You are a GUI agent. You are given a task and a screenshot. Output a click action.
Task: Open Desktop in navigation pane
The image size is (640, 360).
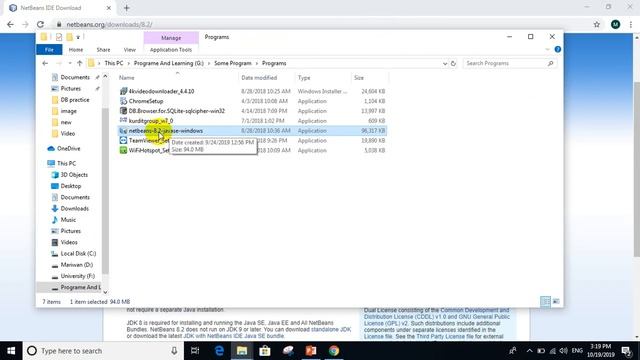coord(71,186)
